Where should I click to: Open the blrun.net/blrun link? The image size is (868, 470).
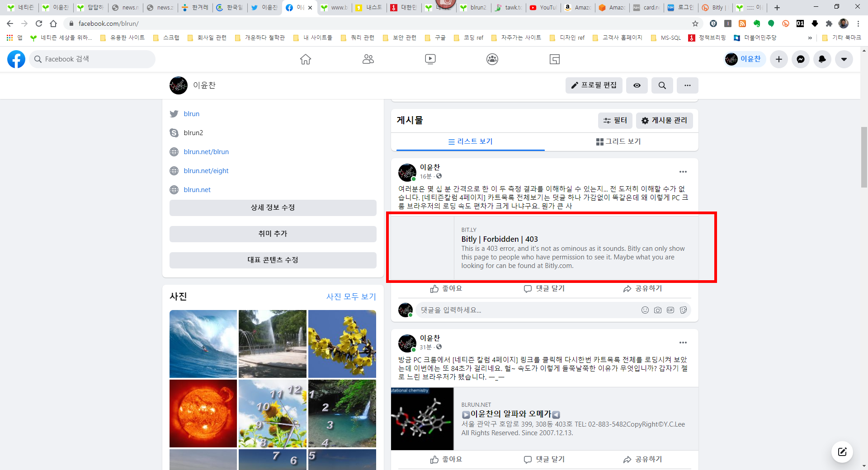206,152
